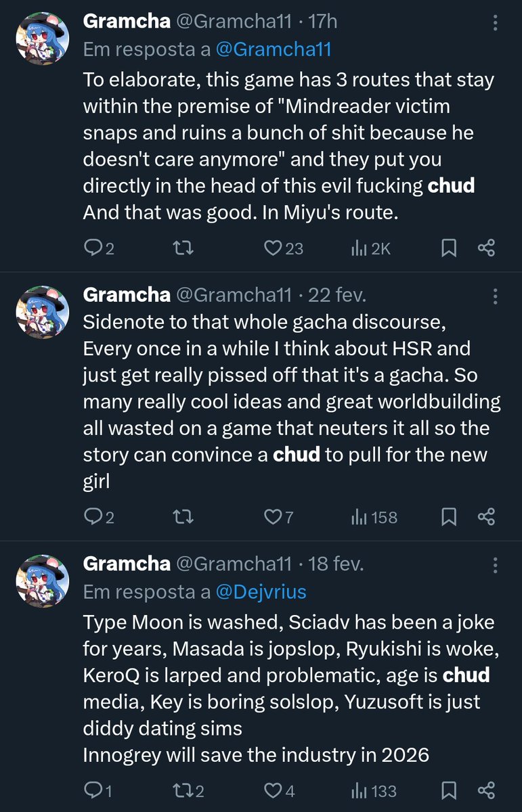The width and height of the screenshot is (522, 812).
Task: Like the Type Moon tweet
Action: click(x=278, y=790)
